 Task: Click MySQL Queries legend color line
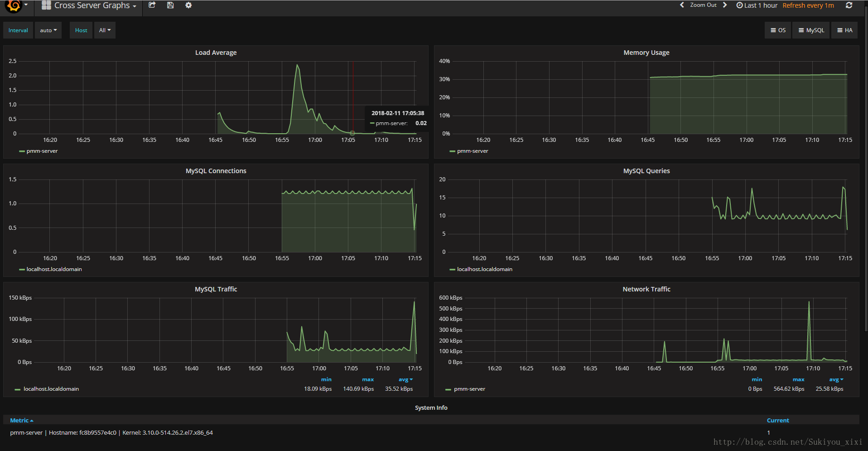point(452,270)
